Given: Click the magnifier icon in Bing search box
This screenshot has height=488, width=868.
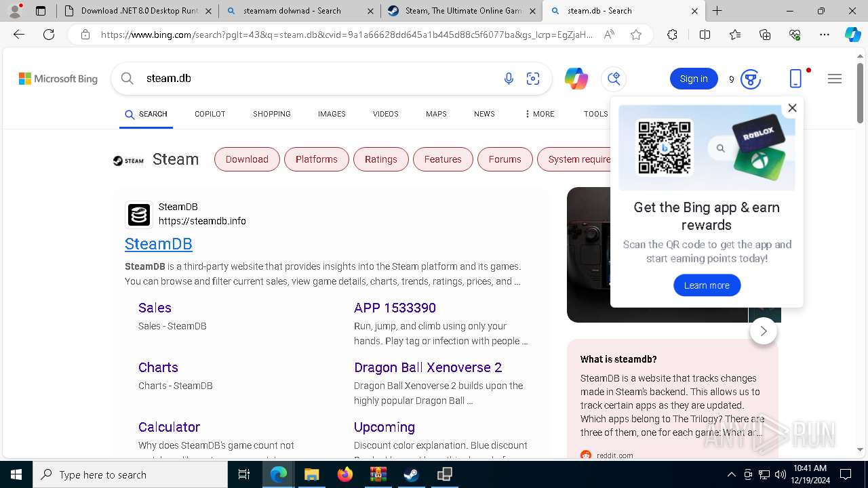Looking at the screenshot, I should point(127,79).
